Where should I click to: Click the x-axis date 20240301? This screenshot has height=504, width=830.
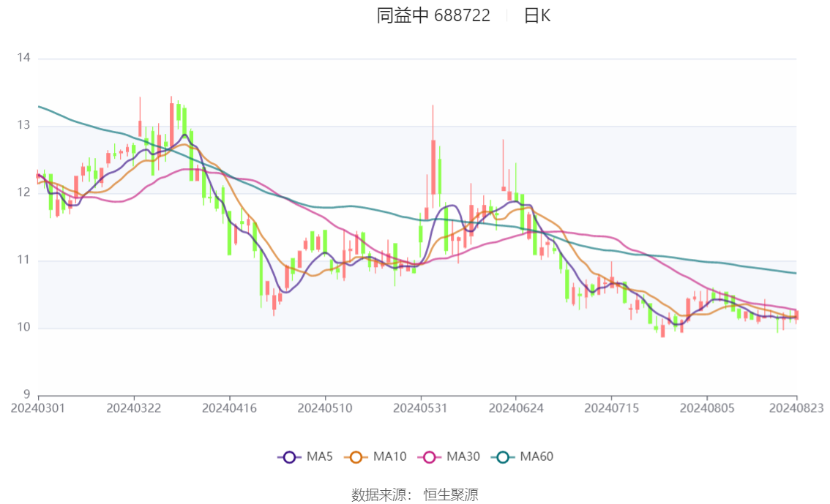38,408
